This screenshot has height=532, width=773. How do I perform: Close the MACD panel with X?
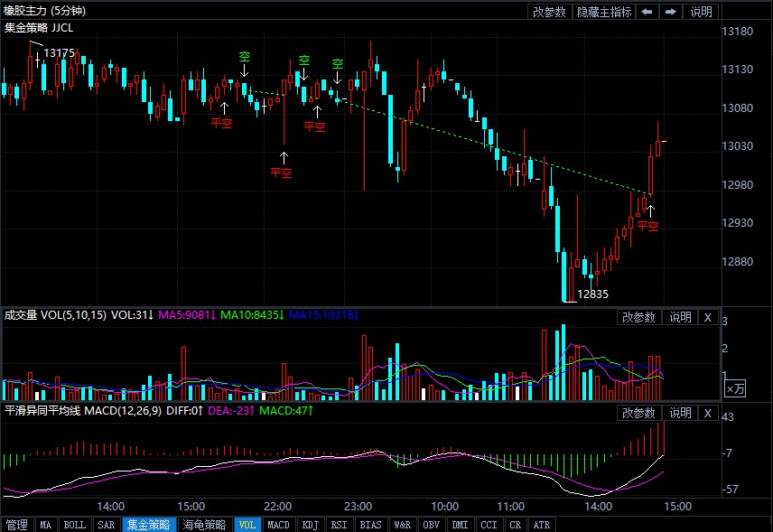[707, 413]
